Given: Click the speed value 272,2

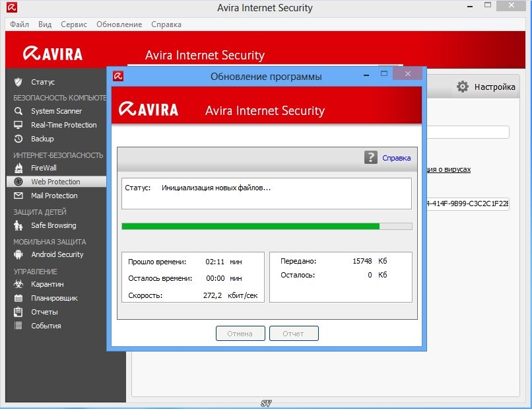Looking at the screenshot, I should point(213,295).
